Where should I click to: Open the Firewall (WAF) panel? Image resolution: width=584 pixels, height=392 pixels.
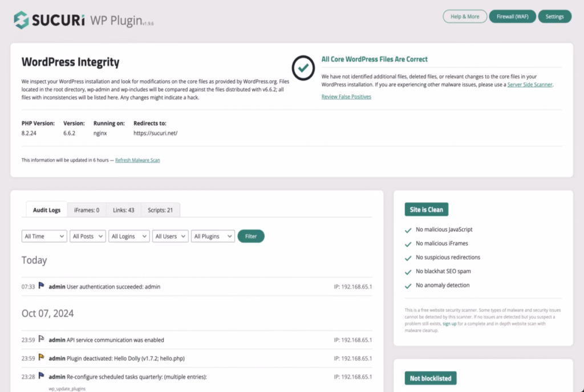coord(512,17)
